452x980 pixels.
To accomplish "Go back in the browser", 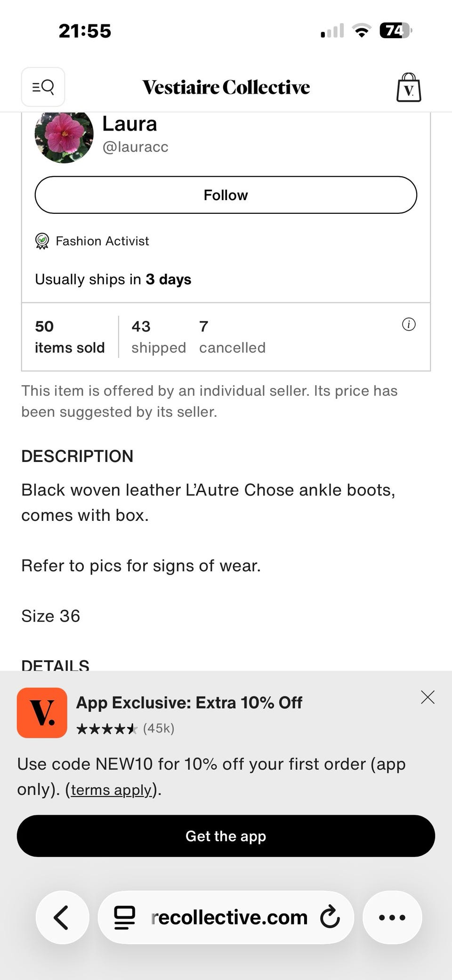I will (62, 917).
